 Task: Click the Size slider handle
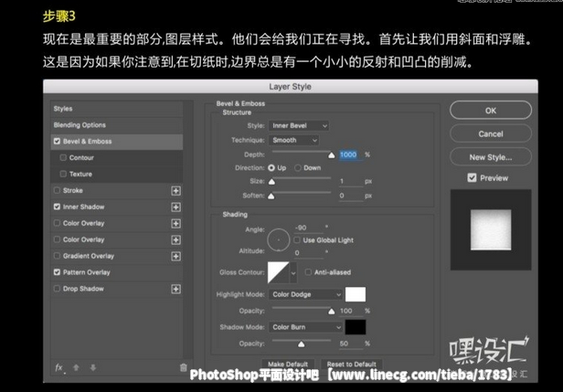click(x=271, y=182)
